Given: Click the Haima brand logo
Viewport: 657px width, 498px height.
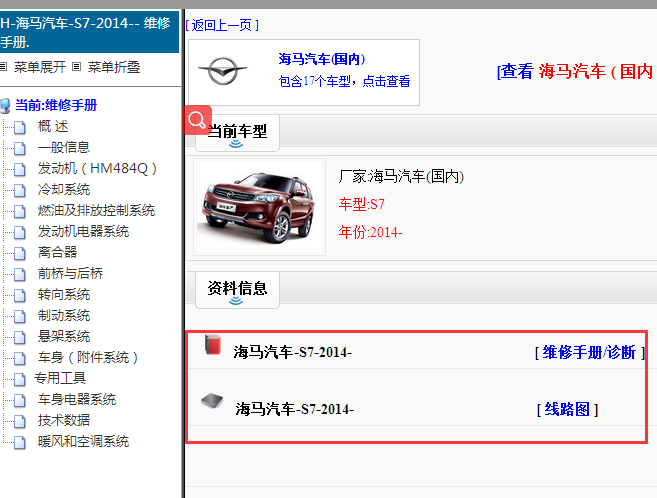Looking at the screenshot, I should 223,71.
